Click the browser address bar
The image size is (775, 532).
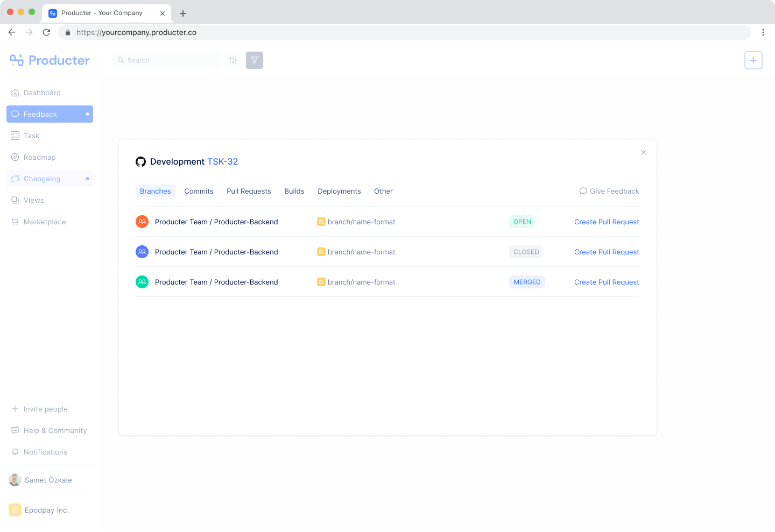pyautogui.click(x=405, y=32)
